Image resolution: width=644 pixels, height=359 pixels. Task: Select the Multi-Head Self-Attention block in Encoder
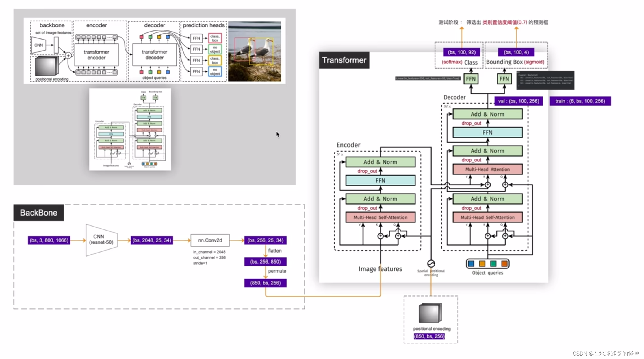pos(380,217)
